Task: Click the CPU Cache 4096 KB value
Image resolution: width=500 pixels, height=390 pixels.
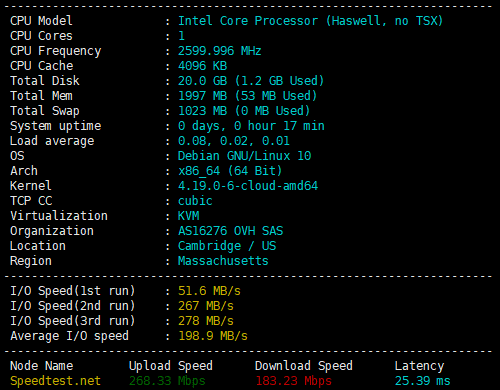Action: pyautogui.click(x=202, y=66)
